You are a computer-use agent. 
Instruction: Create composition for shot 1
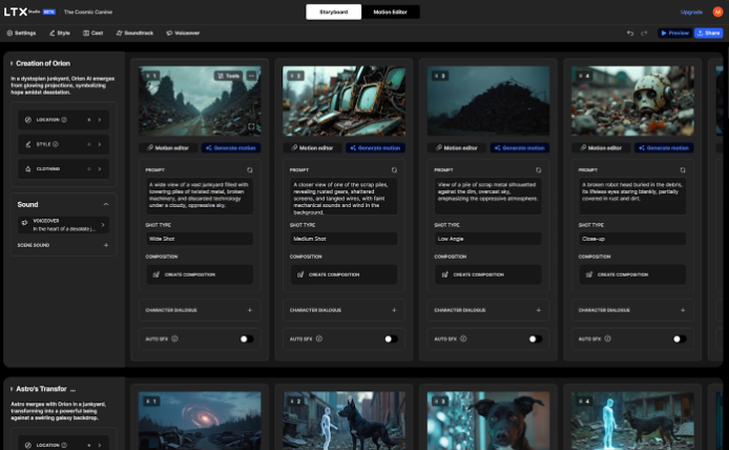(x=199, y=275)
